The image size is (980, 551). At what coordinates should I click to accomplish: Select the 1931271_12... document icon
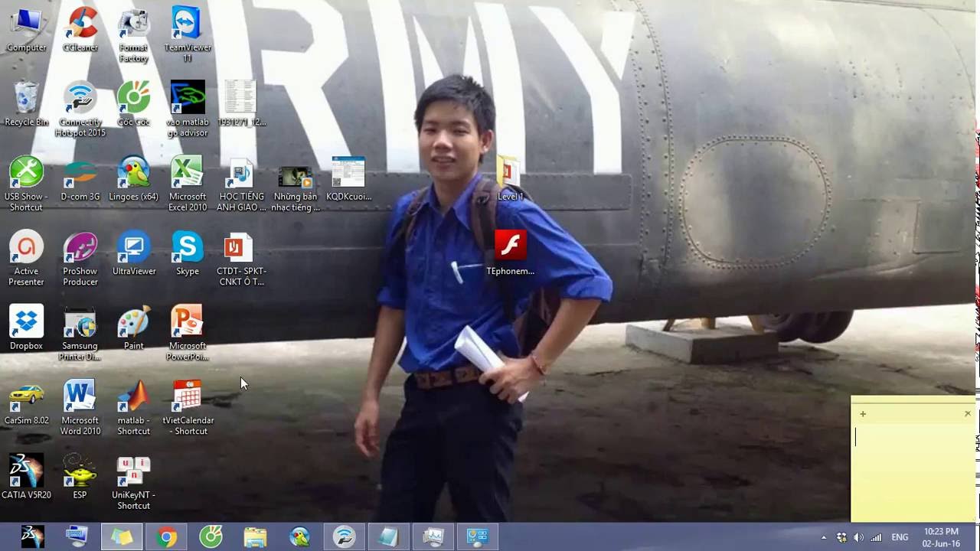coord(240,104)
